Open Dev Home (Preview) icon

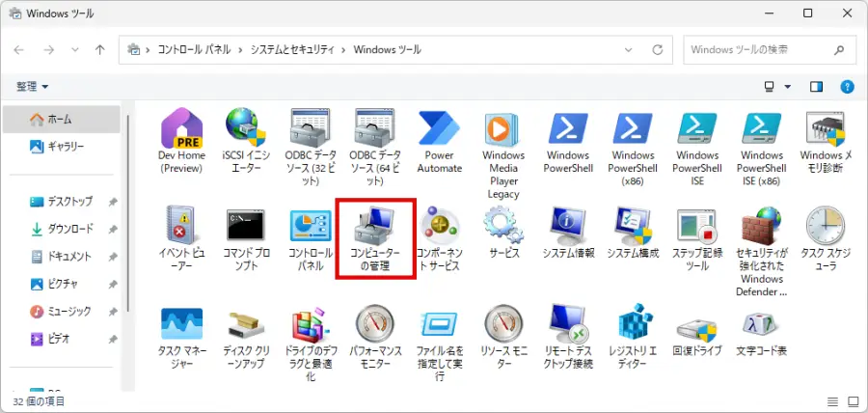point(181,128)
